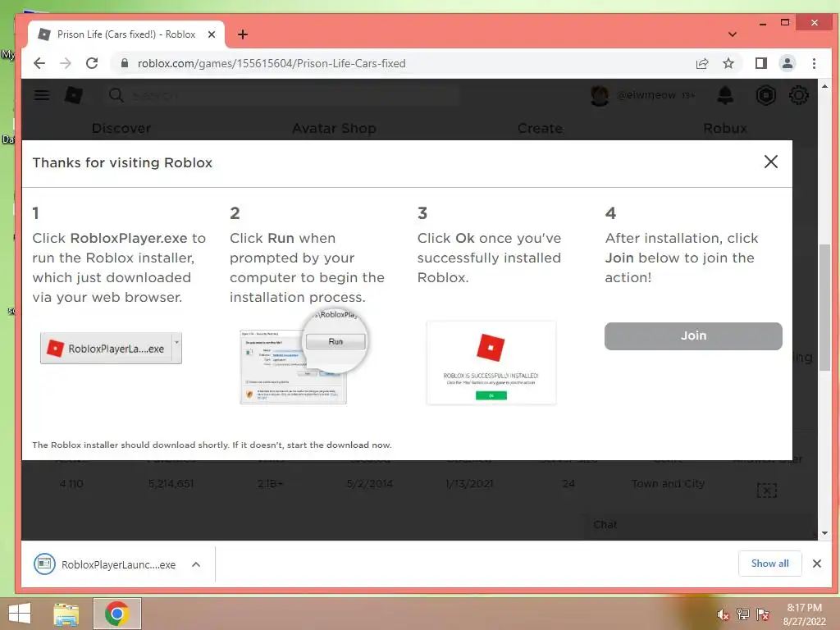Expand the download item options chevron
840x630 pixels.
(x=196, y=564)
